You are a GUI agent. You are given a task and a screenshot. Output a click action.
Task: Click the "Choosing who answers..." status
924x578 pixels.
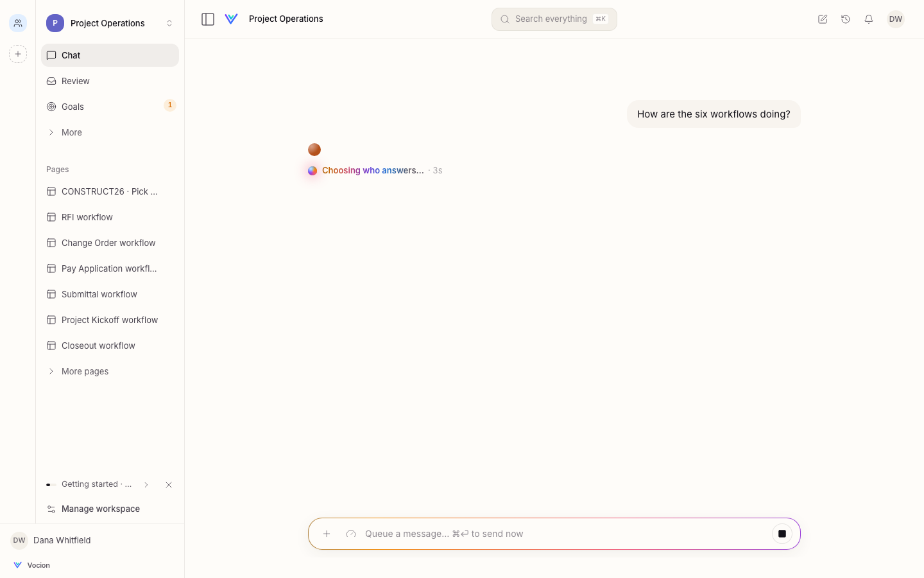(x=373, y=170)
